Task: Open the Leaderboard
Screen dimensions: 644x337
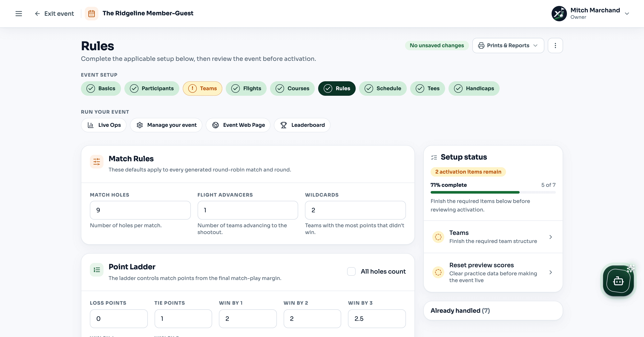Action: [x=302, y=125]
